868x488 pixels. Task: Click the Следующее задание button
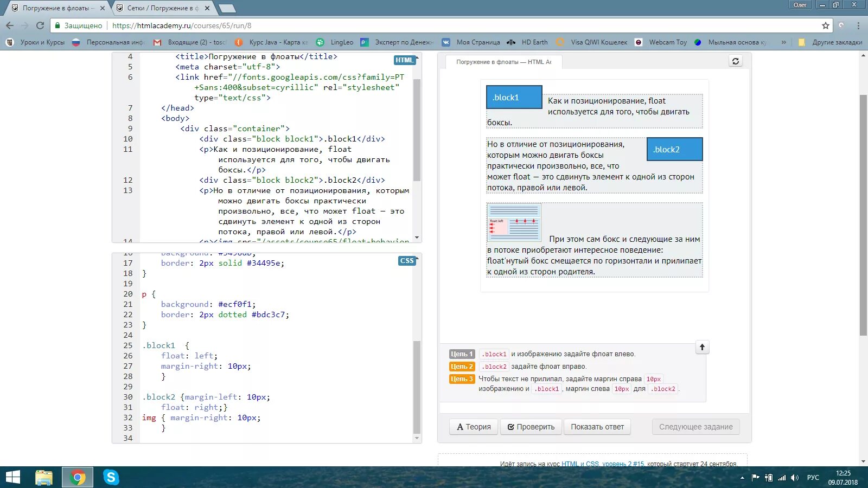click(695, 427)
